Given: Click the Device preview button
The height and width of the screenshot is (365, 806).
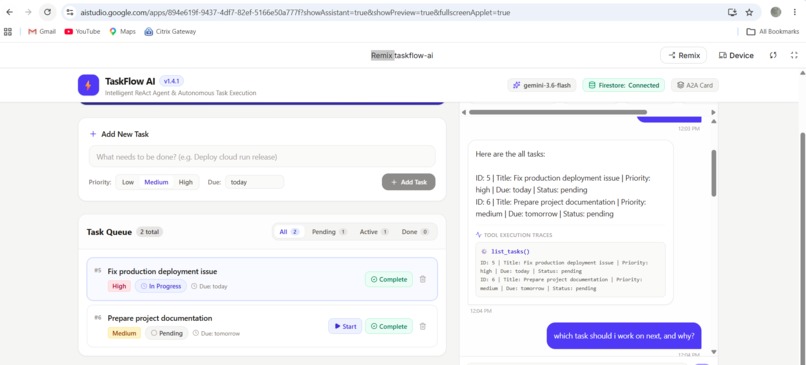Looking at the screenshot, I should 736,56.
